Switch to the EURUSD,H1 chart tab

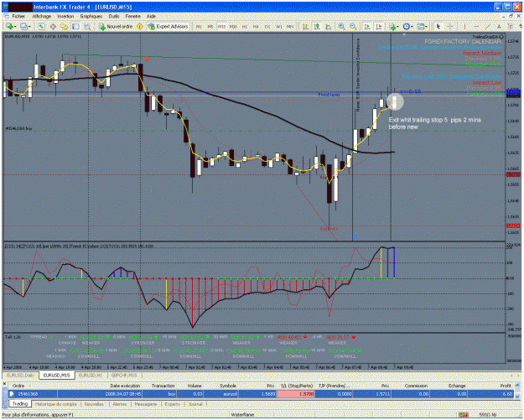point(91,376)
